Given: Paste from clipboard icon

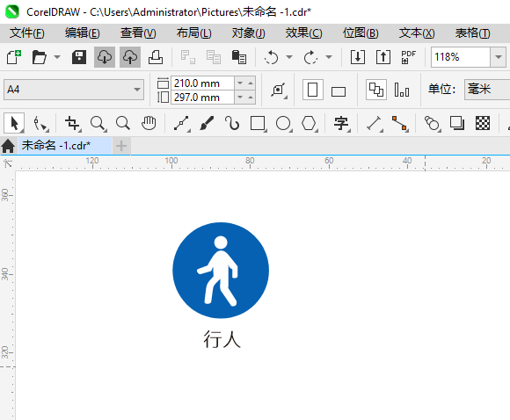Looking at the screenshot, I should click(239, 57).
